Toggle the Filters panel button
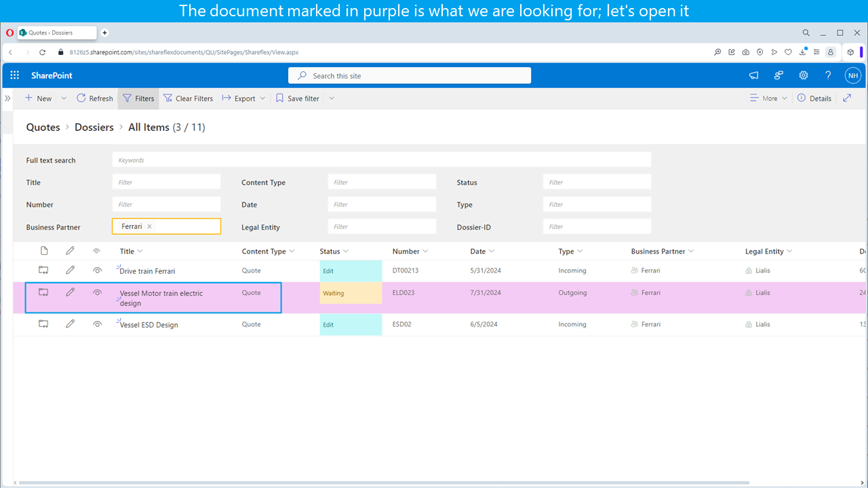This screenshot has width=868, height=488. pos(138,98)
